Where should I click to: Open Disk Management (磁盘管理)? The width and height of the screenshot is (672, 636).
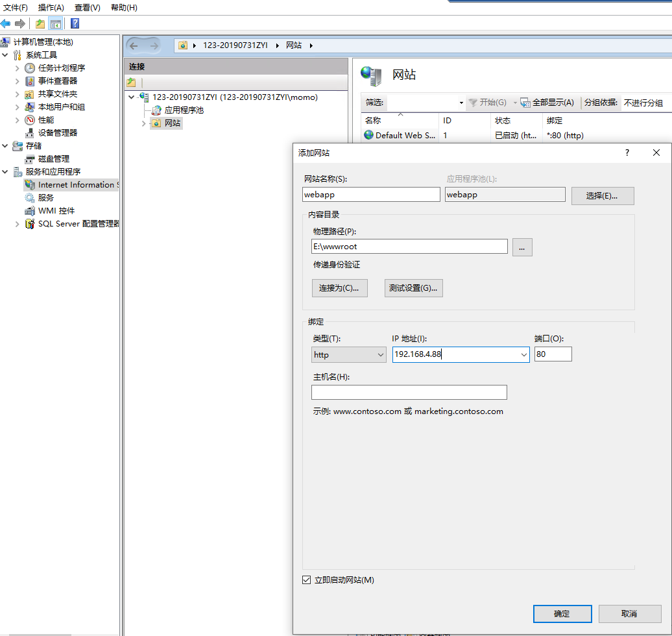tap(53, 159)
